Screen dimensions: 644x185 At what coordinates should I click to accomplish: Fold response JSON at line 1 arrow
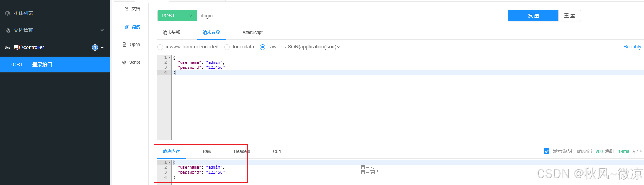click(169, 162)
